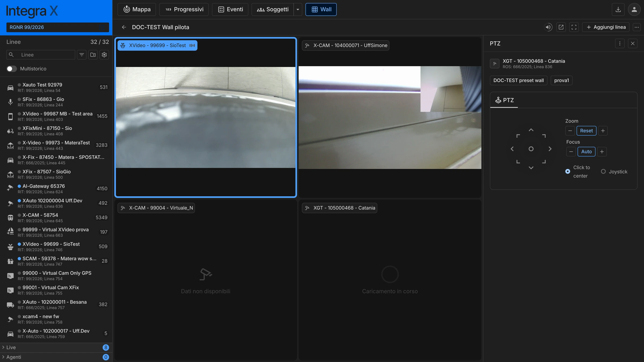Apply the prova1 preset
This screenshot has height=362, width=644.
[x=561, y=80]
